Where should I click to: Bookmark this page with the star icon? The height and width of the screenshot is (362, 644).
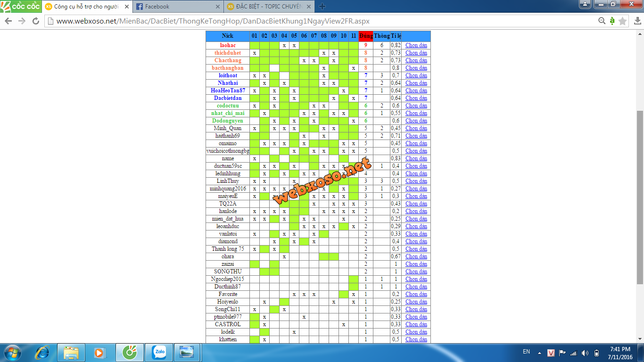tap(622, 21)
